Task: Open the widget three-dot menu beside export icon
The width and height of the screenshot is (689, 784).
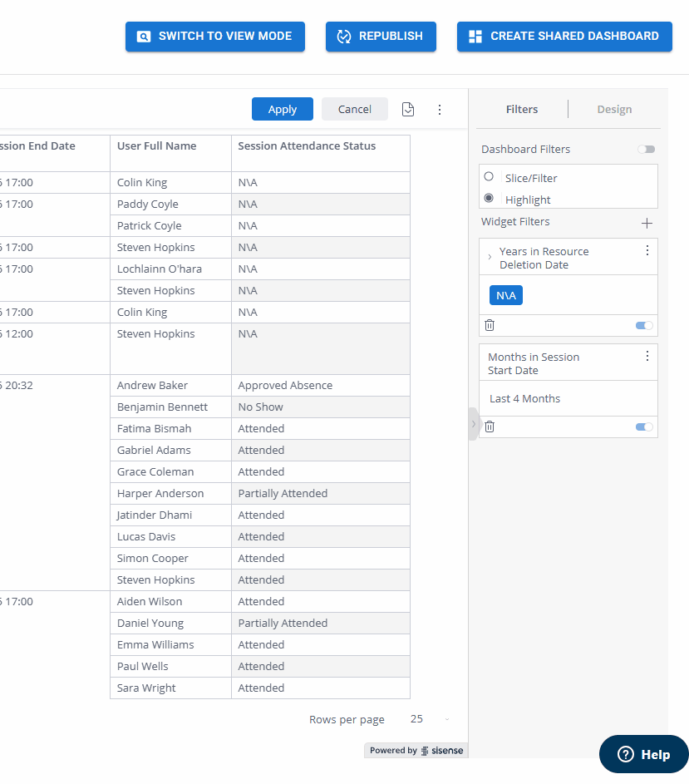Action: pyautogui.click(x=440, y=109)
